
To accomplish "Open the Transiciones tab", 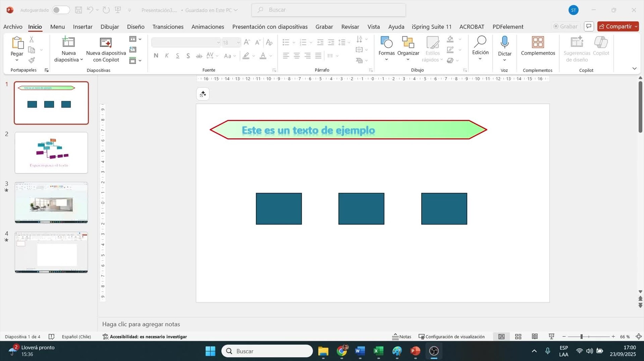I will (168, 27).
